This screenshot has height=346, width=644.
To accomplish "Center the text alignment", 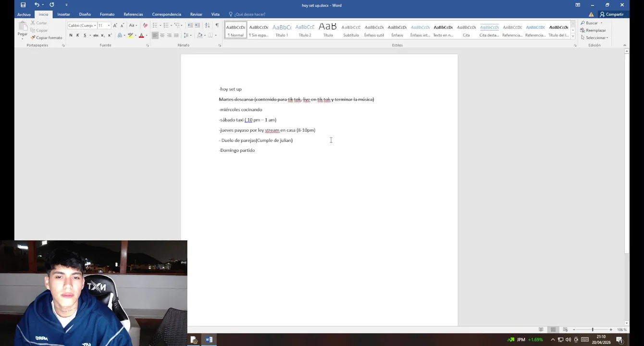I will 162,35.
